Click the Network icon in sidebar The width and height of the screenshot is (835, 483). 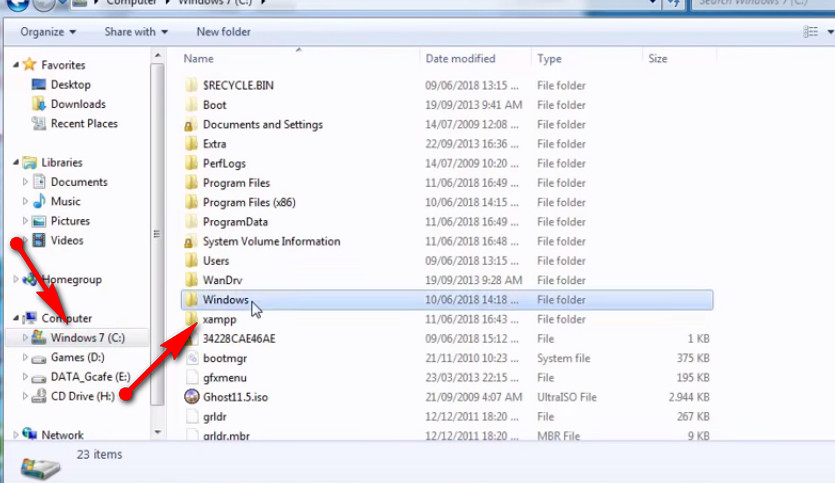[30, 434]
